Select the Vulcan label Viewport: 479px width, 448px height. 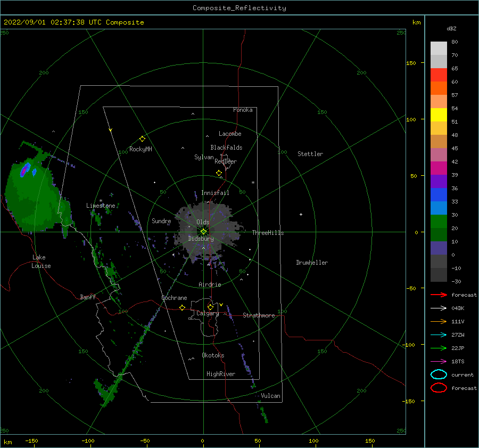[271, 396]
